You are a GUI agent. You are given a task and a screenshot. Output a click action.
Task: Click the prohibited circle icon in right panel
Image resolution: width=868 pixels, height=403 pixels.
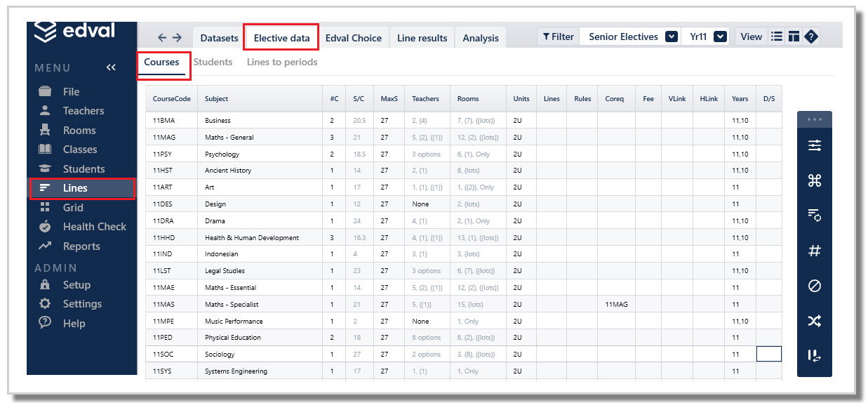pyautogui.click(x=815, y=286)
